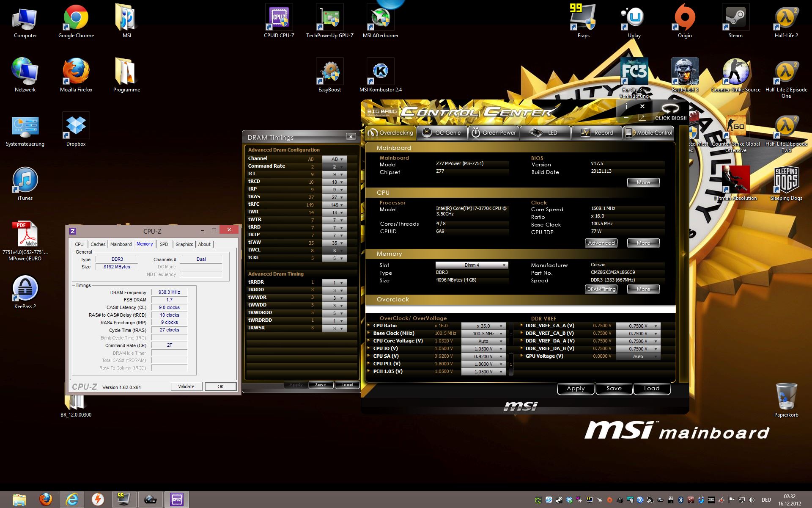Switch to the OC Genie tab
Screen dimensions: 812x508
coord(442,133)
